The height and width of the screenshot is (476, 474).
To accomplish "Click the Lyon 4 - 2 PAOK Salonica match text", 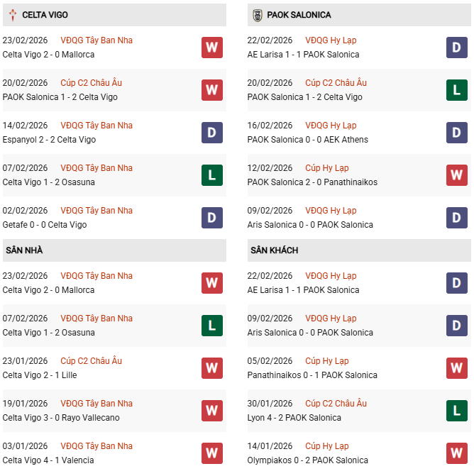I will (x=294, y=418).
